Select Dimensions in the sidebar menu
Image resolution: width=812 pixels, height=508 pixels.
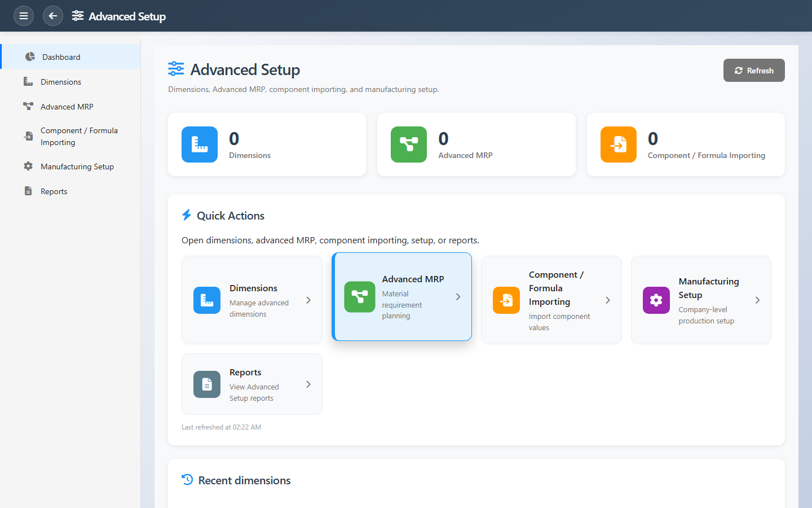[x=61, y=82]
